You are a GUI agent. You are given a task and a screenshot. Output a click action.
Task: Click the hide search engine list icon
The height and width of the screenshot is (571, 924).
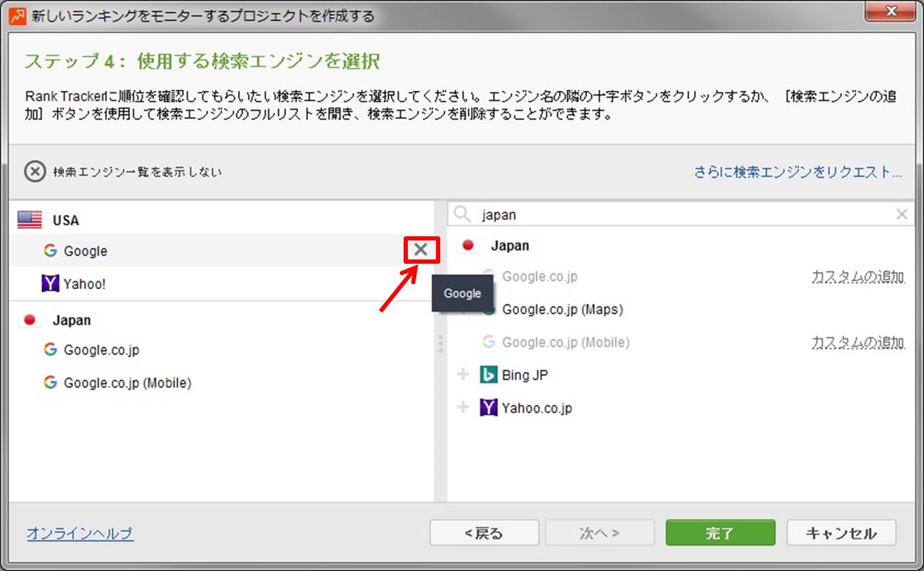pos(35,172)
